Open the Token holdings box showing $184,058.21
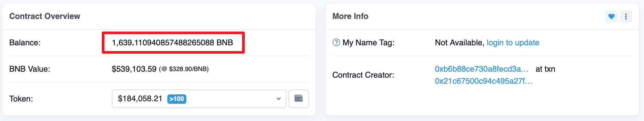 pyautogui.click(x=199, y=99)
